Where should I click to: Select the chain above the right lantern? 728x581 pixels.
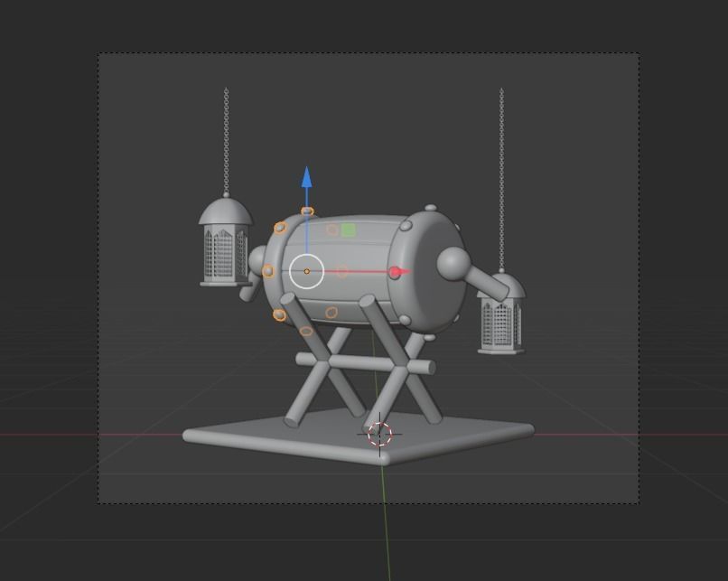coord(501,178)
